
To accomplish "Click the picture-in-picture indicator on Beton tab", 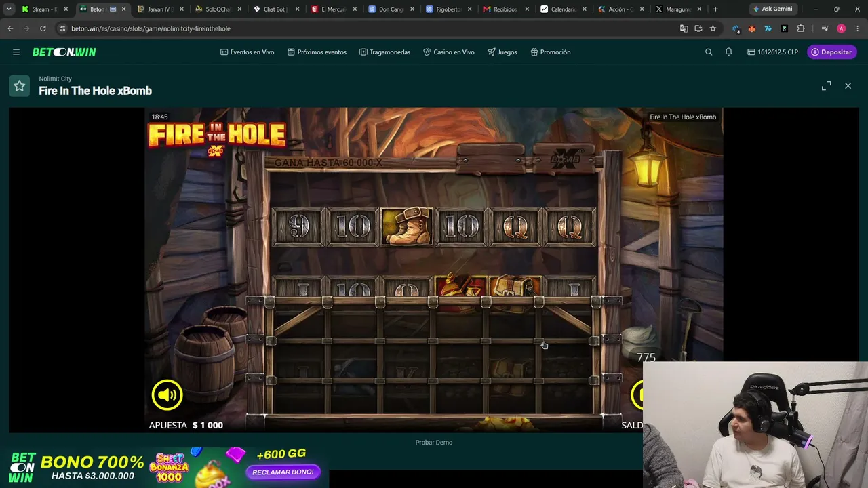I will coord(113,9).
